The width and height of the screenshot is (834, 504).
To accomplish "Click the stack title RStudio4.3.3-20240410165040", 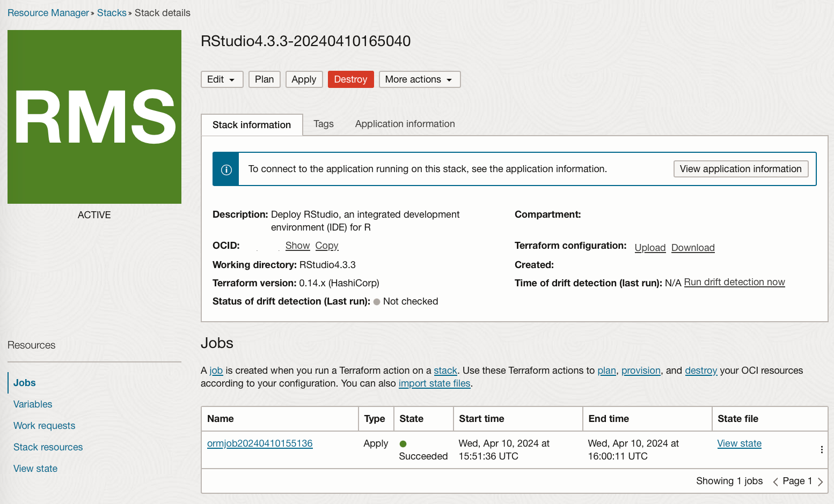I will coord(306,41).
